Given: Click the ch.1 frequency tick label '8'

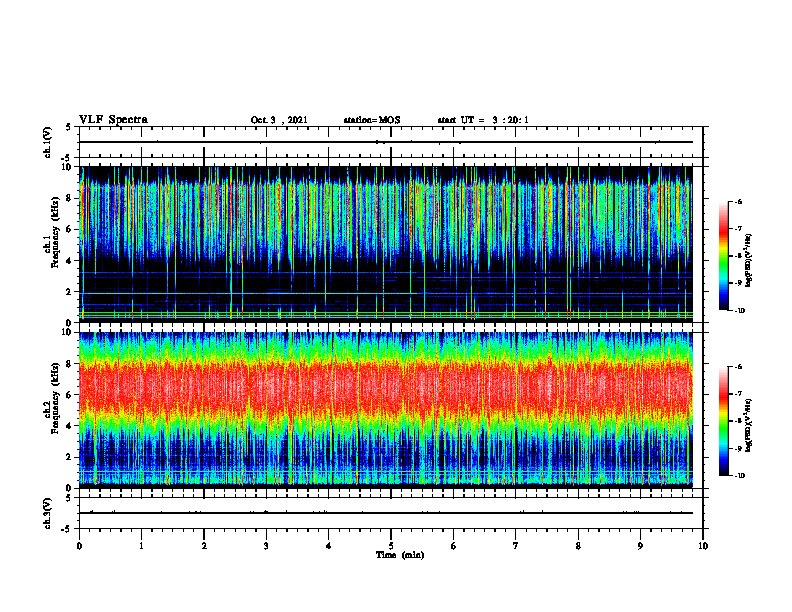Looking at the screenshot, I should (70, 198).
